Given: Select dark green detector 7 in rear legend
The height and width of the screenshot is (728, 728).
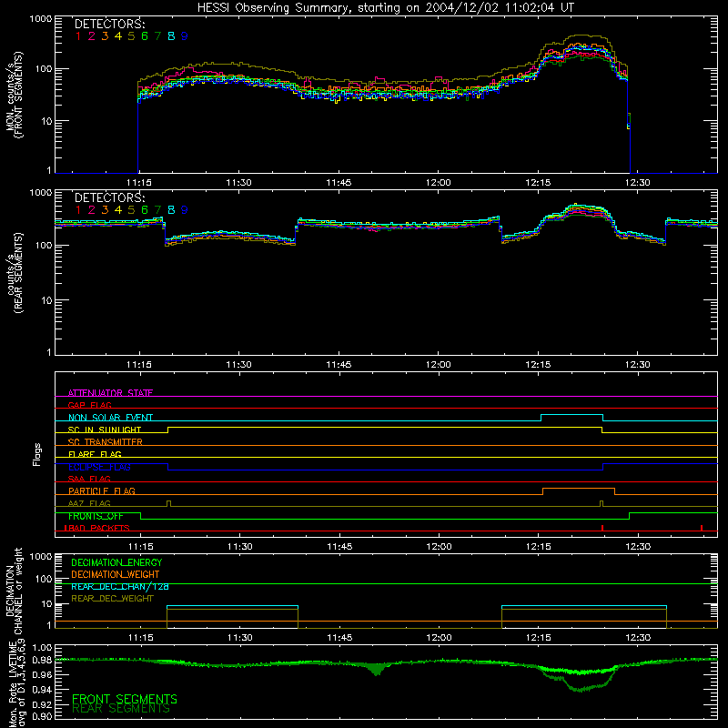Looking at the screenshot, I should coord(157,210).
